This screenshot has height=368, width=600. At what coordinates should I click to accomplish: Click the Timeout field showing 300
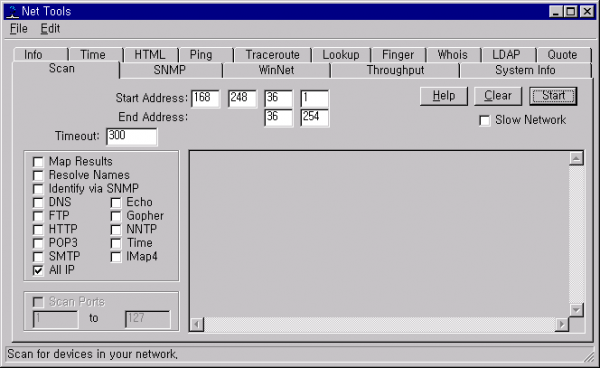pyautogui.click(x=132, y=137)
